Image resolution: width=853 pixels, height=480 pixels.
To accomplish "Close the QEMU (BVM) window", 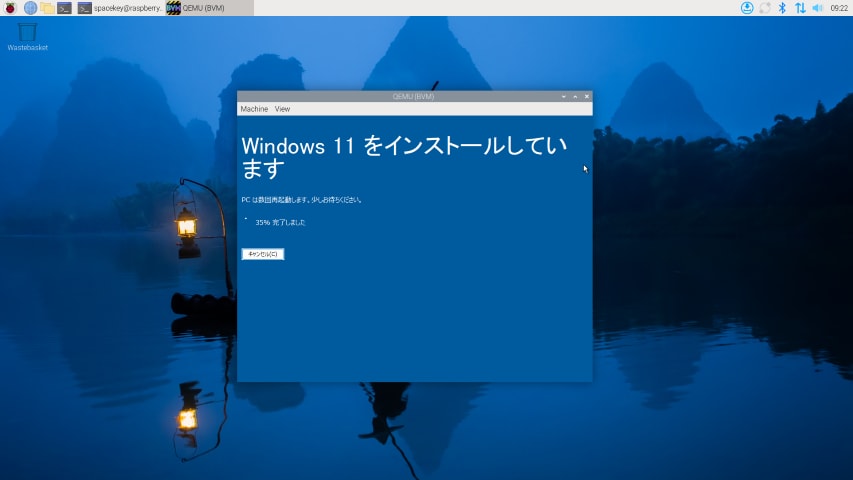I will point(586,96).
